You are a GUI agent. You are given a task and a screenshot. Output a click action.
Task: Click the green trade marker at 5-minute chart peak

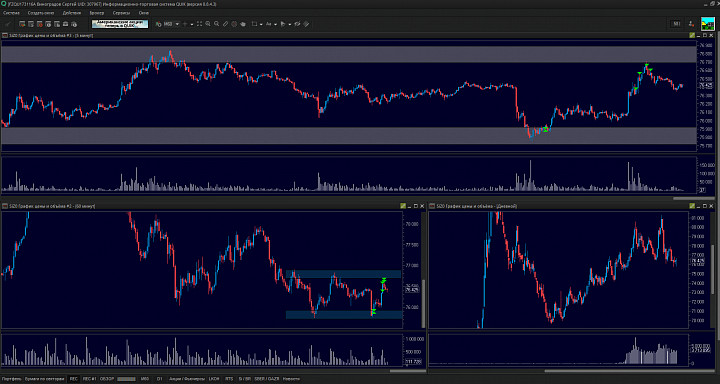(x=646, y=65)
